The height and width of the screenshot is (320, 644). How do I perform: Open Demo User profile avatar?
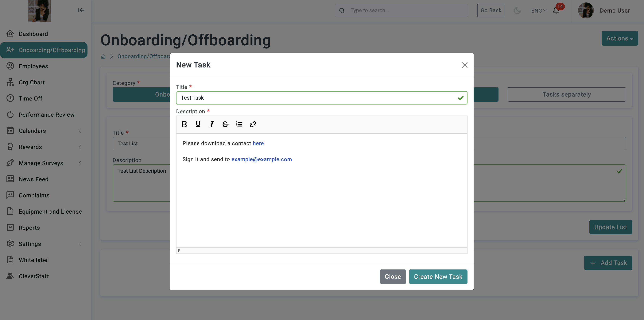(586, 10)
